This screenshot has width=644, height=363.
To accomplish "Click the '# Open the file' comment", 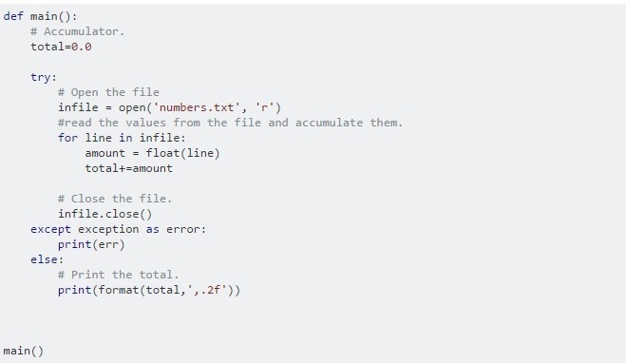I will point(108,92).
